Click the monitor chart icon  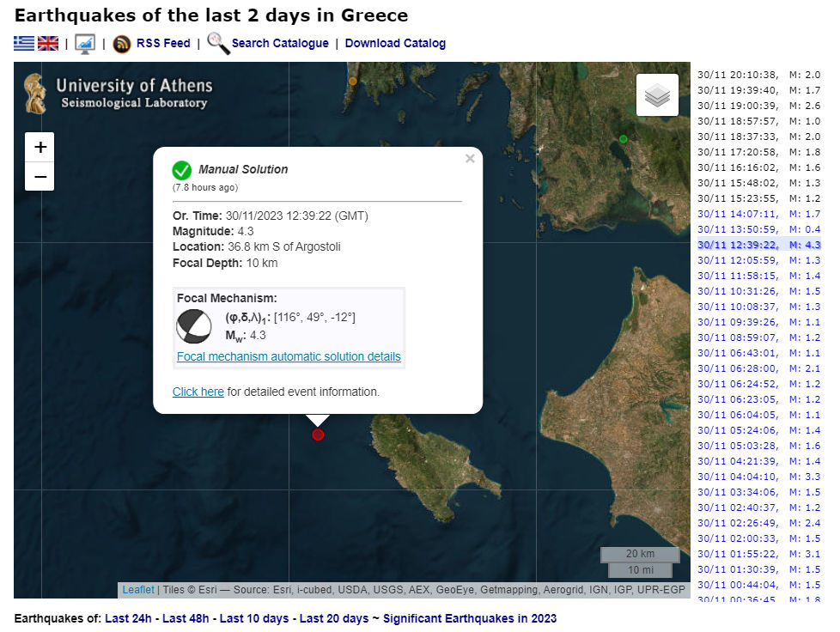coord(85,44)
